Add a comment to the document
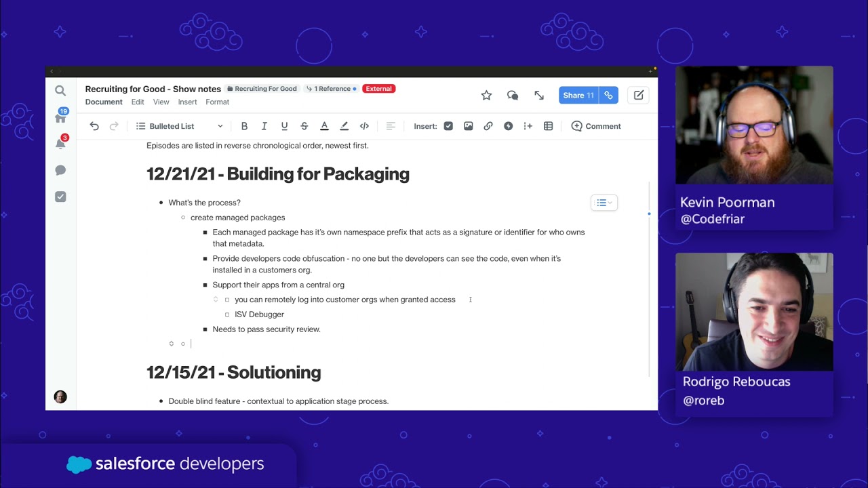 (596, 126)
